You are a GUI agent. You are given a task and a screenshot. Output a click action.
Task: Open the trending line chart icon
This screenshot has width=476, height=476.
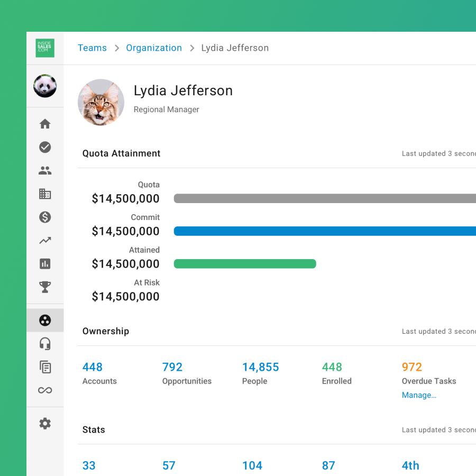click(45, 241)
